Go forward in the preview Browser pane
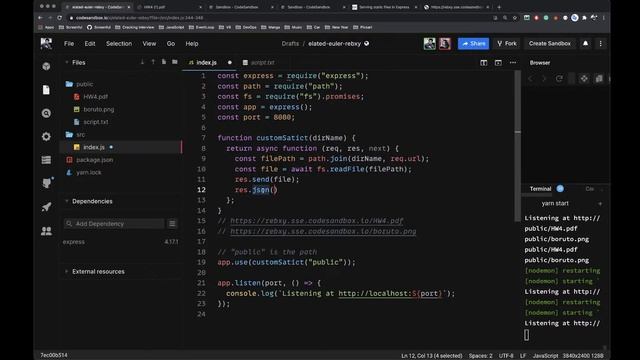Image resolution: width=640 pixels, height=360 pixels. 544,79
